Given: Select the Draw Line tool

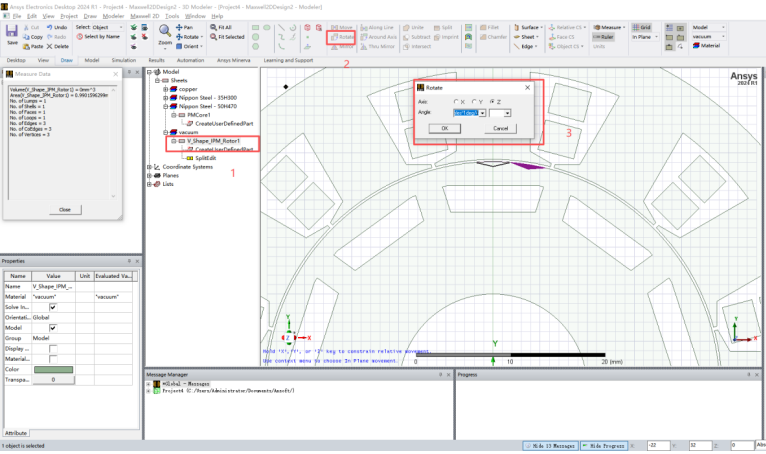Looking at the screenshot, I should (x=281, y=27).
